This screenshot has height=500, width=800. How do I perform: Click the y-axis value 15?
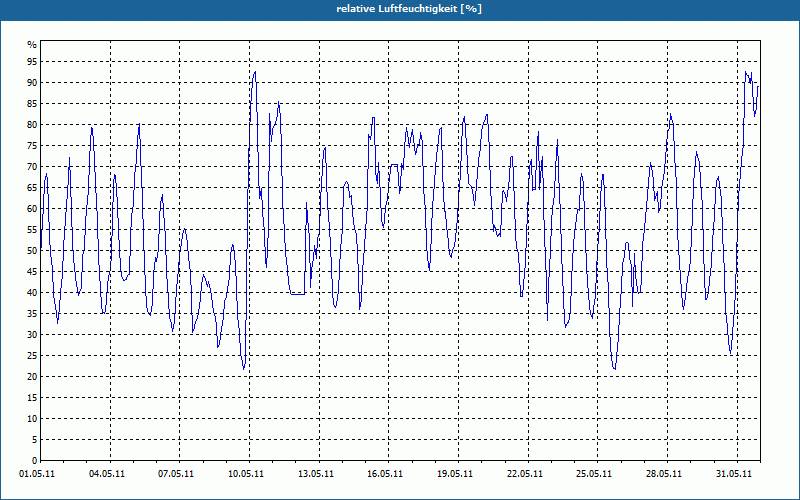(x=32, y=397)
